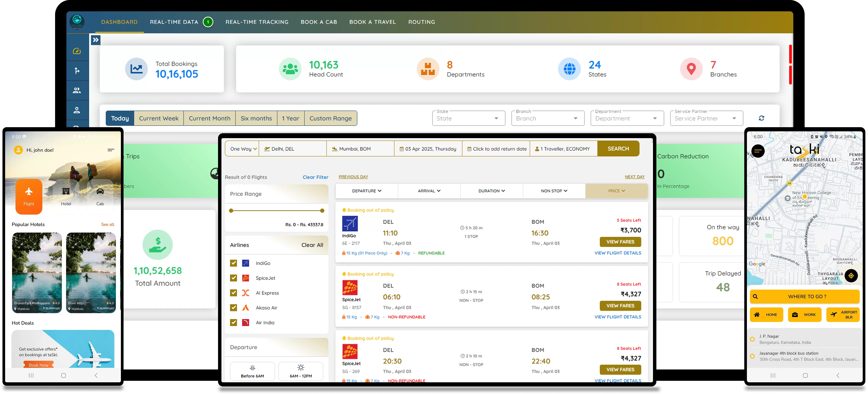Click the sidebar expand double-arrow icon

click(x=96, y=40)
